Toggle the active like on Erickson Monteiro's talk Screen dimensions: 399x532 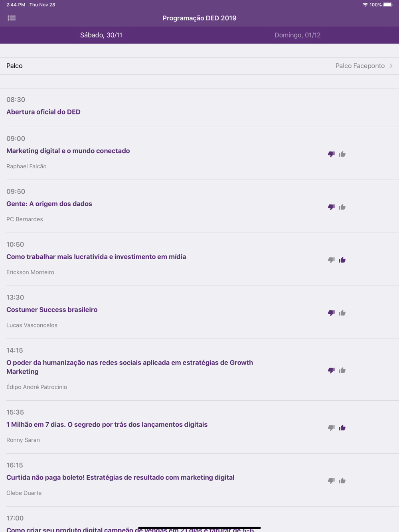(342, 260)
